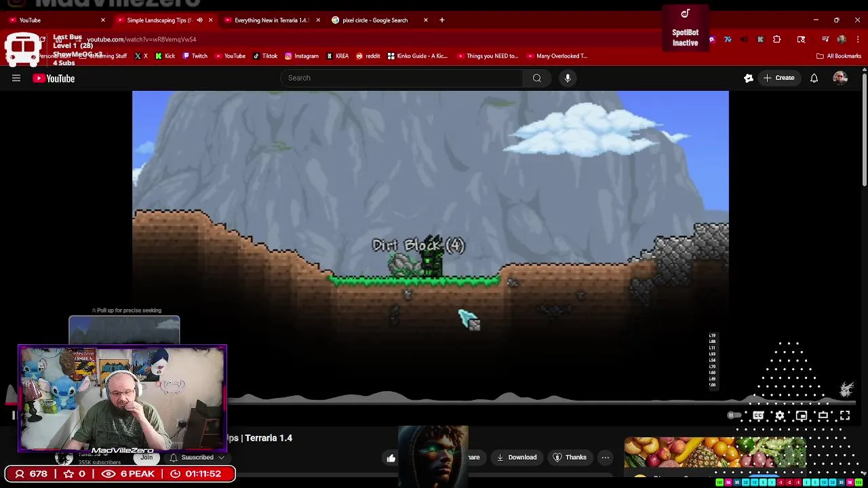Enable miniplayer mode on the video

click(x=802, y=415)
